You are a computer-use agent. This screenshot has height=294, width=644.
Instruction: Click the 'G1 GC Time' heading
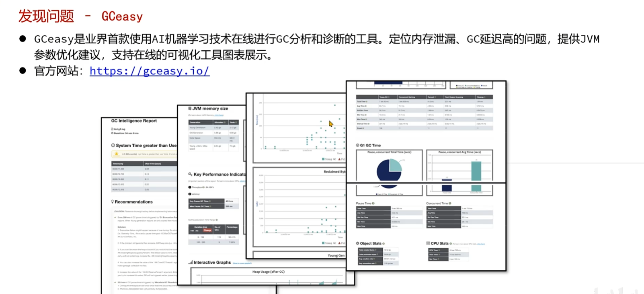pos(370,145)
